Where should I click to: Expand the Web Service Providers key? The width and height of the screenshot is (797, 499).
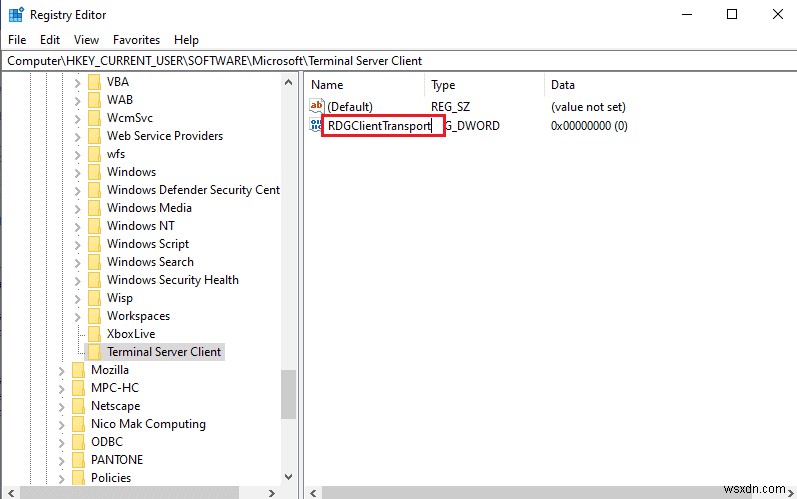[x=77, y=136]
